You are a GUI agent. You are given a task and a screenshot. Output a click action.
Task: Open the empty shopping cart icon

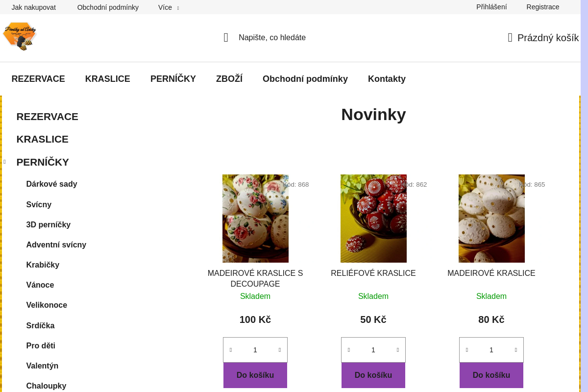pyautogui.click(x=510, y=38)
